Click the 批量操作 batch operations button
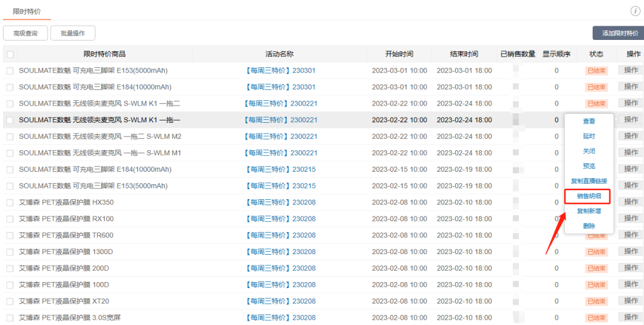Image resolution: width=644 pixels, height=325 pixels. [x=73, y=33]
